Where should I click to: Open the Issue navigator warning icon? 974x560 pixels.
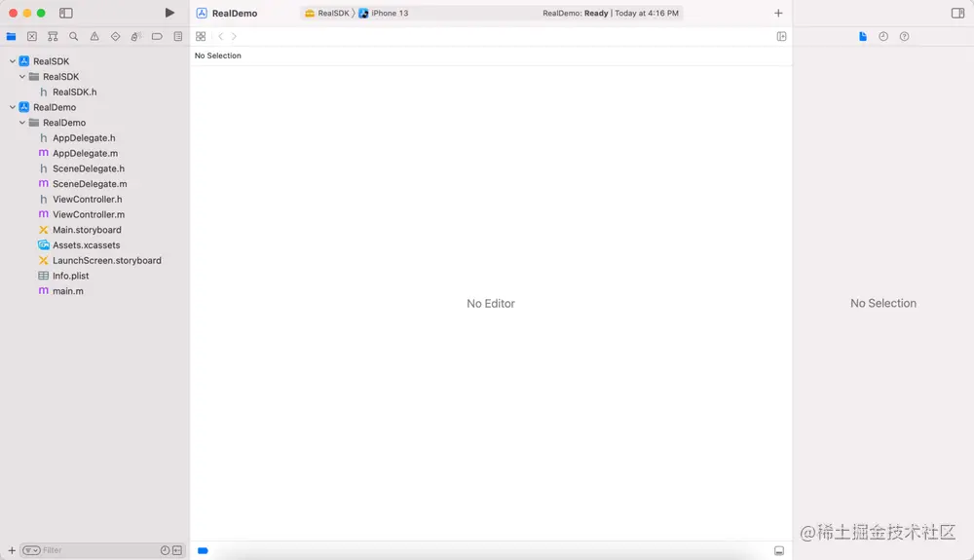(x=94, y=37)
